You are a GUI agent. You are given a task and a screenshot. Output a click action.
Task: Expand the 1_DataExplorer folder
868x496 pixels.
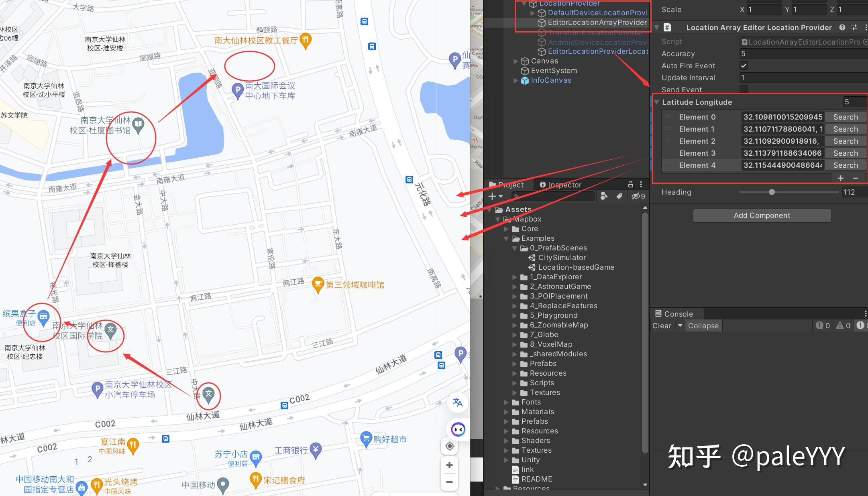click(515, 277)
